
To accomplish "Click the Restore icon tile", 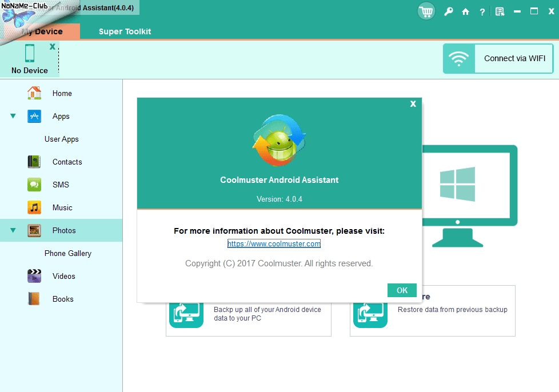I will pos(370,315).
